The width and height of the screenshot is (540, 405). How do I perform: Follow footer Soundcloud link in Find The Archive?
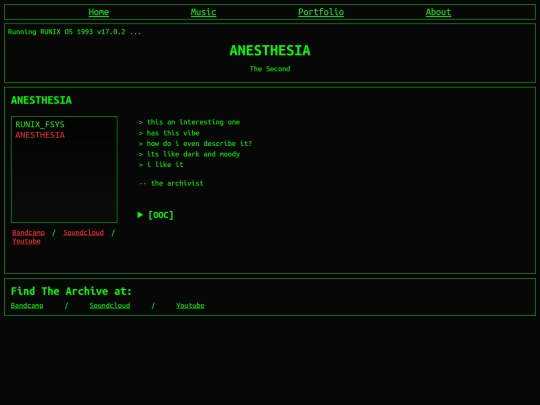point(110,305)
